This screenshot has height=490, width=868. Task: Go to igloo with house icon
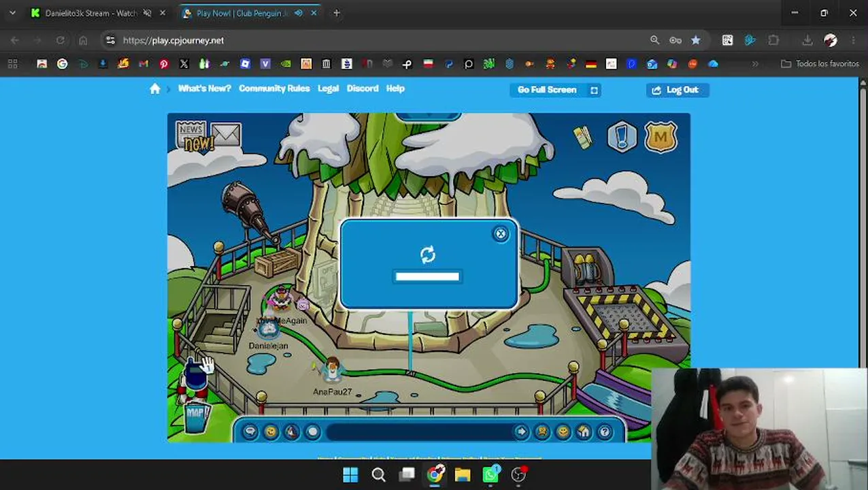(x=584, y=431)
